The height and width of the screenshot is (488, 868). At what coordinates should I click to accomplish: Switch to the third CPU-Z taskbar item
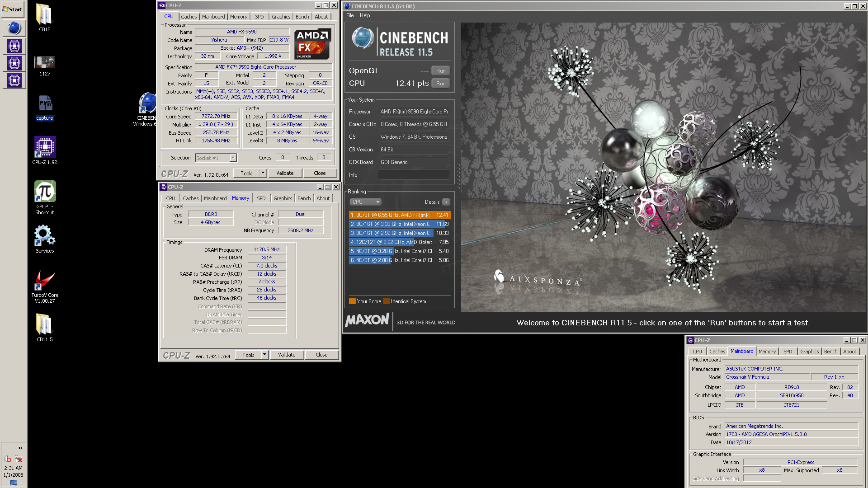click(14, 80)
